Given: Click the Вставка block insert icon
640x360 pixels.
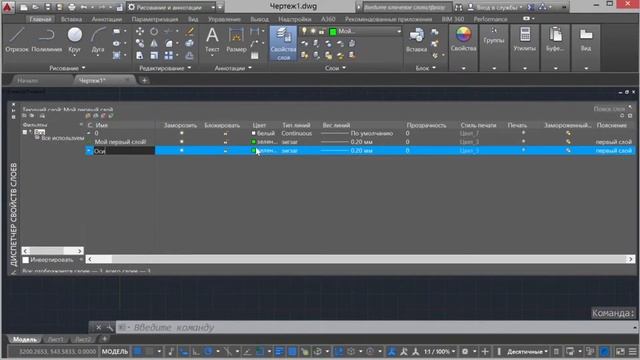Looking at the screenshot, I should (416, 40).
